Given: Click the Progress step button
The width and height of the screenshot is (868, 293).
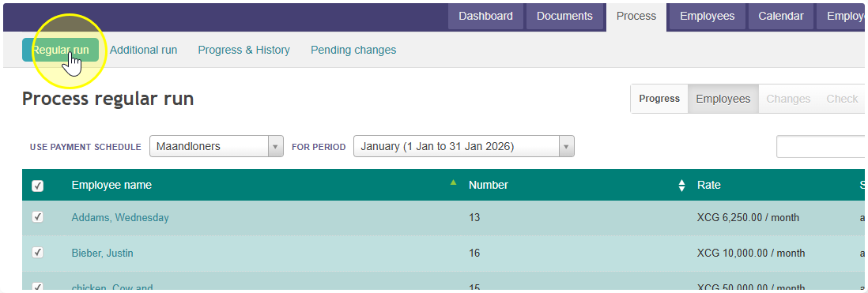Looking at the screenshot, I should point(659,99).
